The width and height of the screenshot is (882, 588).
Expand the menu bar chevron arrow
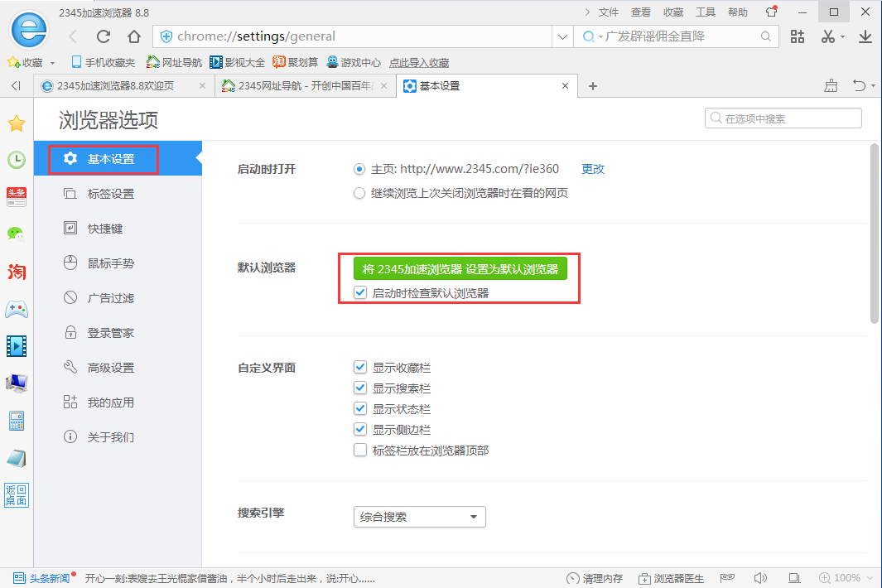[x=586, y=12]
